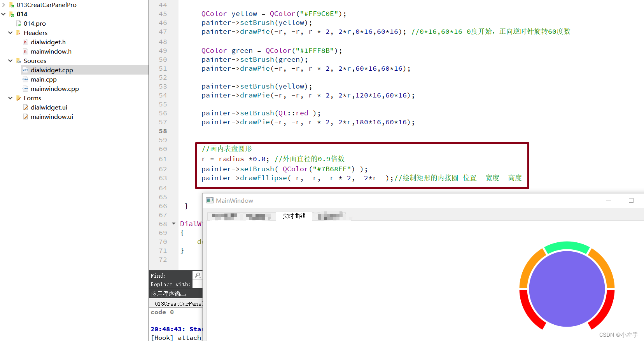Viewport: 644px width, 341px height.
Task: Place cursor on QColor yellow line 45
Action: tap(274, 14)
